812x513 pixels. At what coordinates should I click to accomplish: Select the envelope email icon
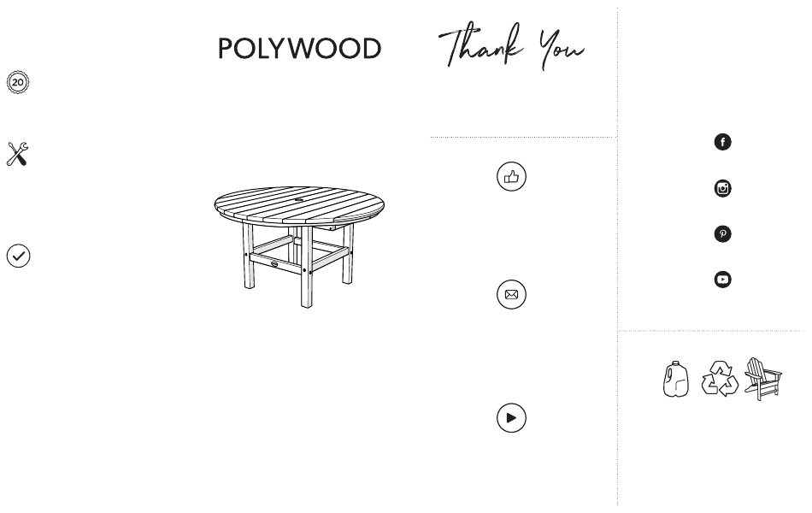[511, 294]
